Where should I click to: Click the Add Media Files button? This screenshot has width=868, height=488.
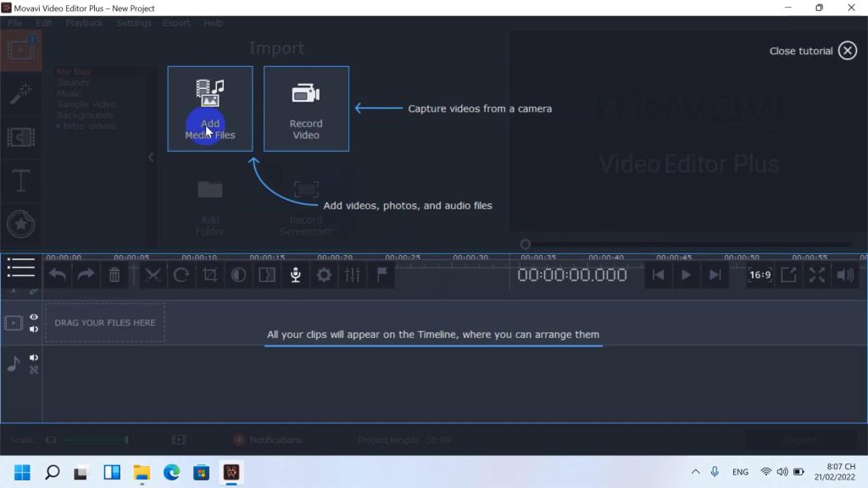point(209,108)
